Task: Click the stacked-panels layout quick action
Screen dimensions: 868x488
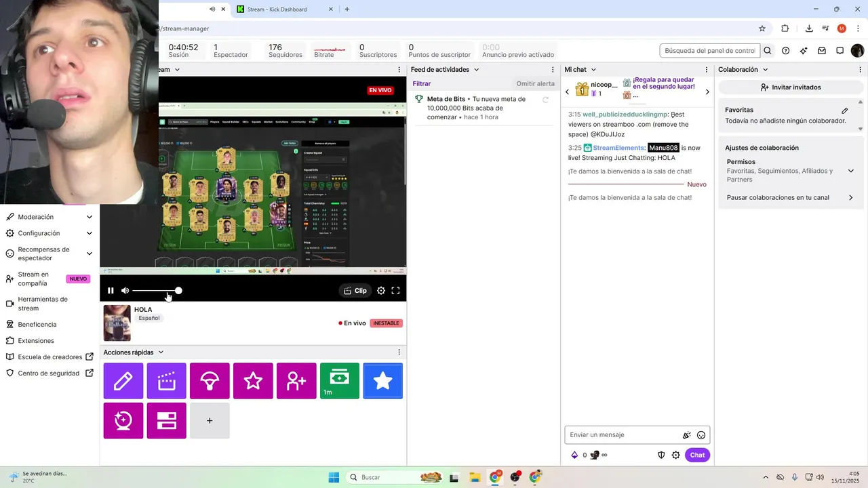Action: click(166, 421)
